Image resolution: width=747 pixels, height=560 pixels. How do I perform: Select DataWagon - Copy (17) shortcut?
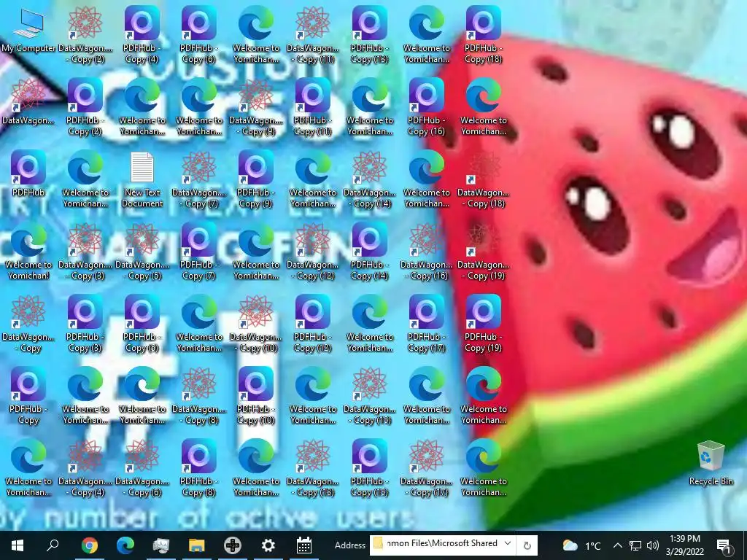click(426, 469)
